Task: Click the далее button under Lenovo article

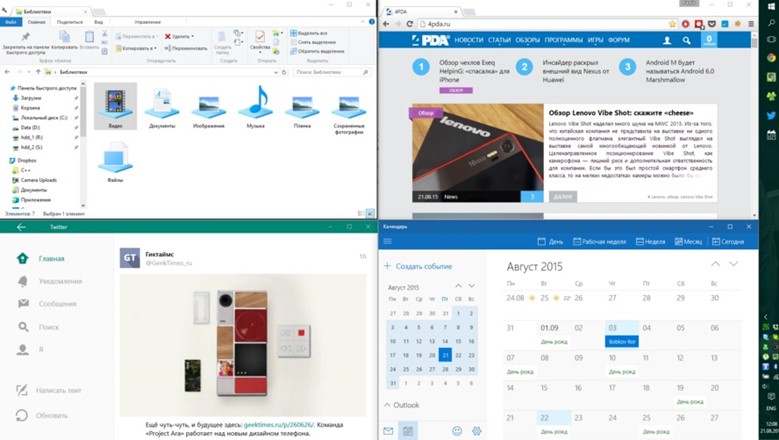Action: [563, 197]
